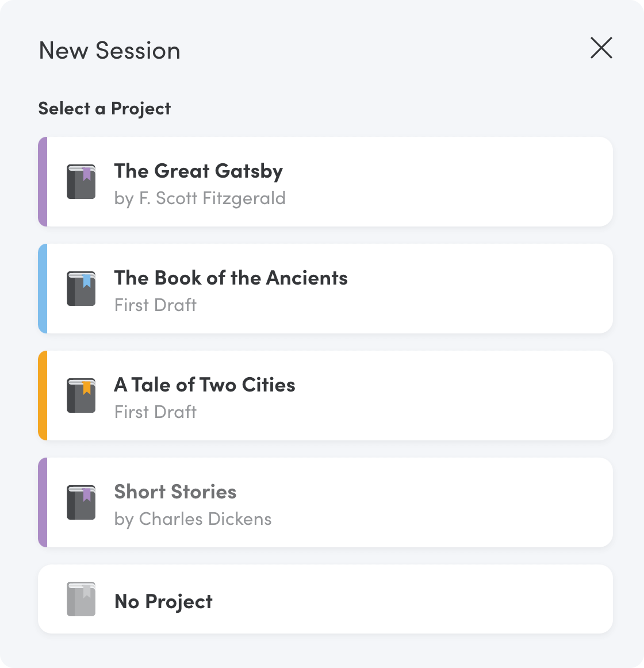Click the orange-bookmarked Tale of Two Cities icon
Image resolution: width=644 pixels, height=668 pixels.
(x=81, y=396)
